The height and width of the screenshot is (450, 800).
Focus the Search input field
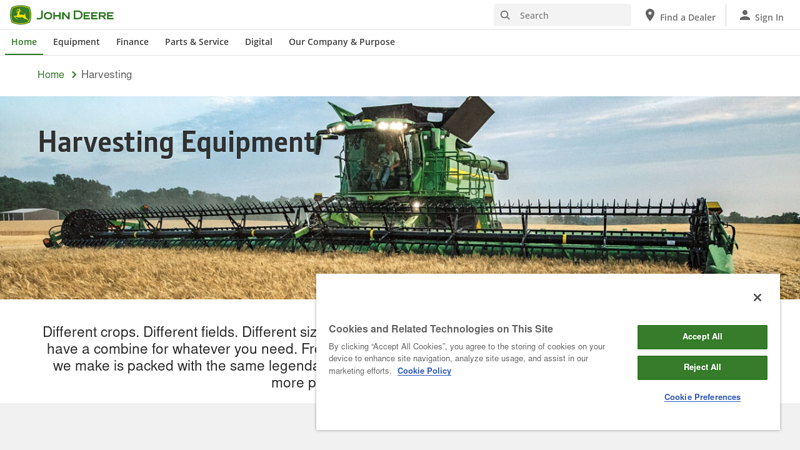(562, 15)
